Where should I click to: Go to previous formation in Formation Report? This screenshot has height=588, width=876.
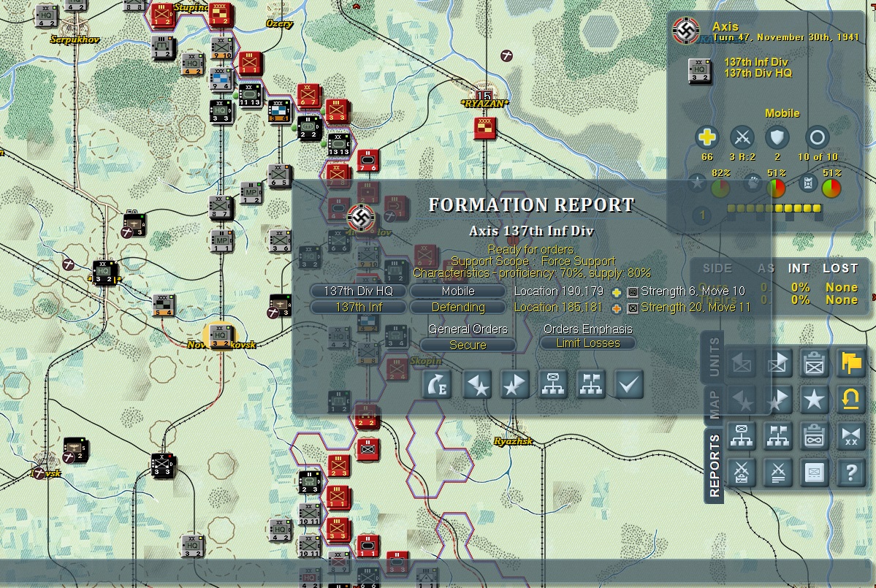(478, 385)
